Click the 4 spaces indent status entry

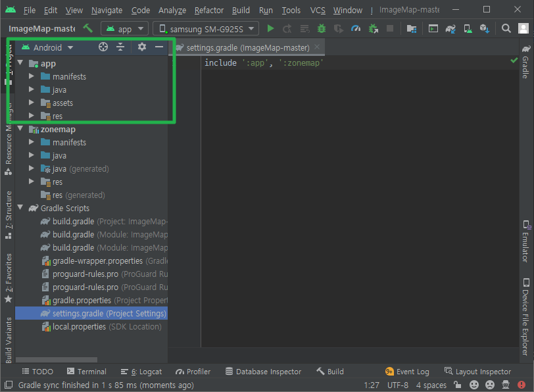point(431,385)
